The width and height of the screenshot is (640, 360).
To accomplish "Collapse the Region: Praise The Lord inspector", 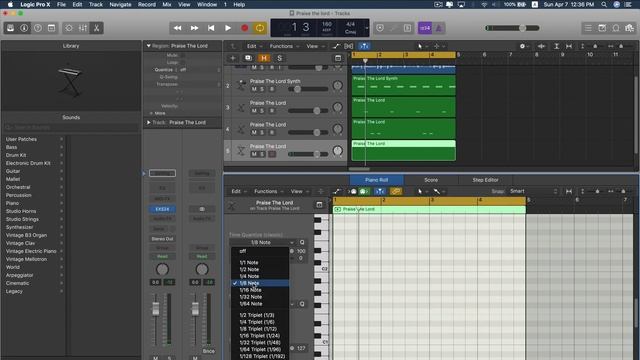I will pos(149,46).
